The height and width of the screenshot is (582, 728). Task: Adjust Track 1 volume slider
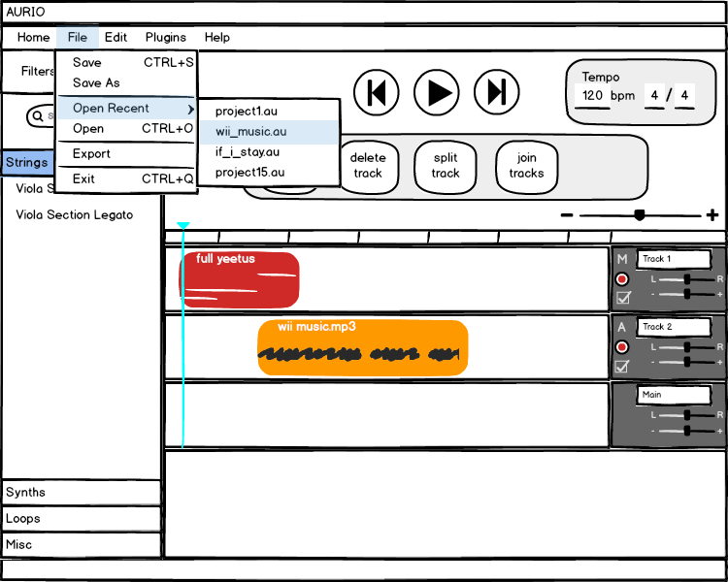tap(686, 294)
